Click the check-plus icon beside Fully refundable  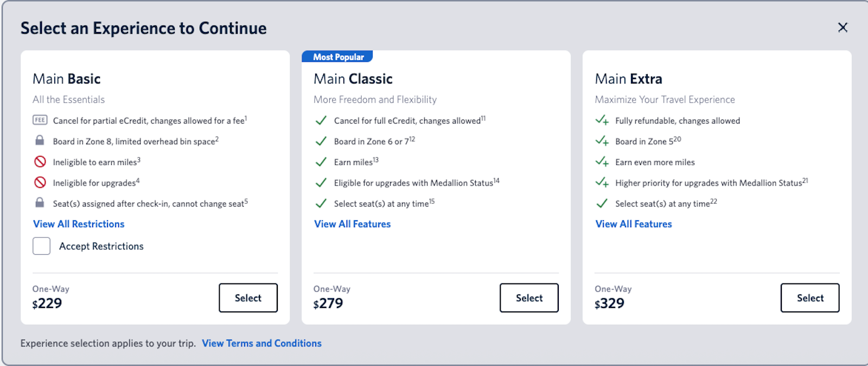(602, 120)
